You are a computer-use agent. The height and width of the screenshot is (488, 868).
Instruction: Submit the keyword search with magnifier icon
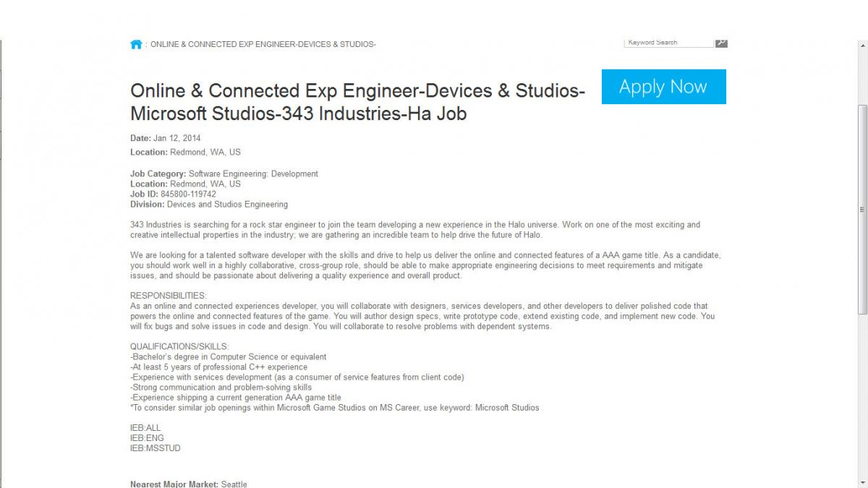point(721,43)
